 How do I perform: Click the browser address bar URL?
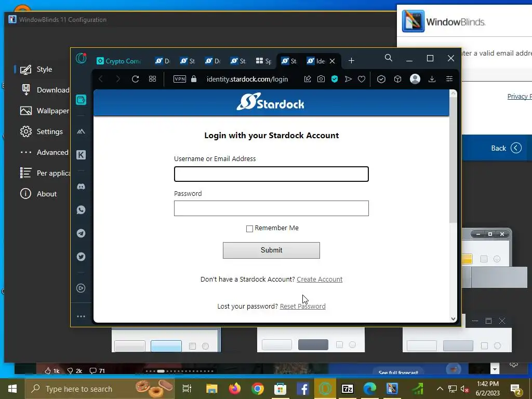tap(247, 79)
